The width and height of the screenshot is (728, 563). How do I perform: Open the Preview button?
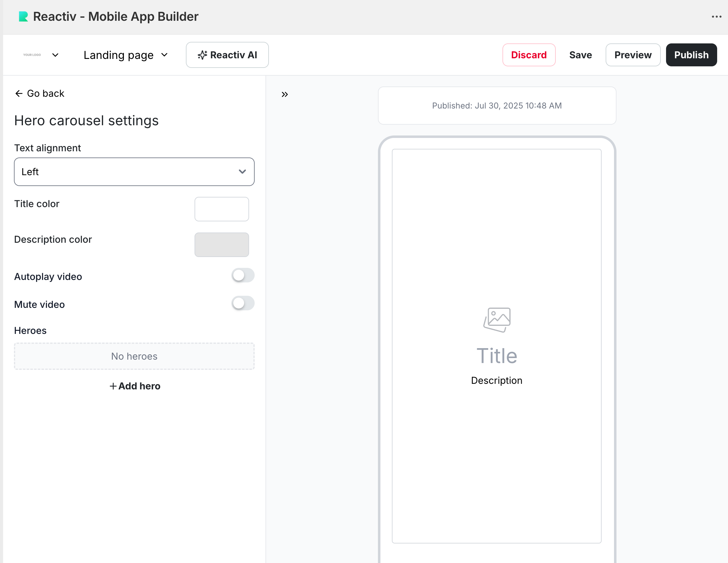coord(633,55)
